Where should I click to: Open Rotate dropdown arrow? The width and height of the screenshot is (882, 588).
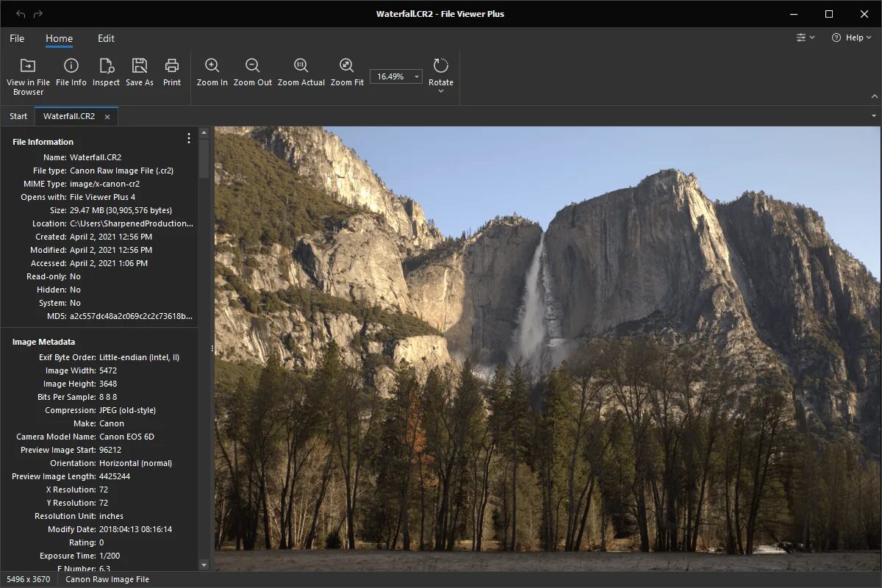tap(441, 91)
